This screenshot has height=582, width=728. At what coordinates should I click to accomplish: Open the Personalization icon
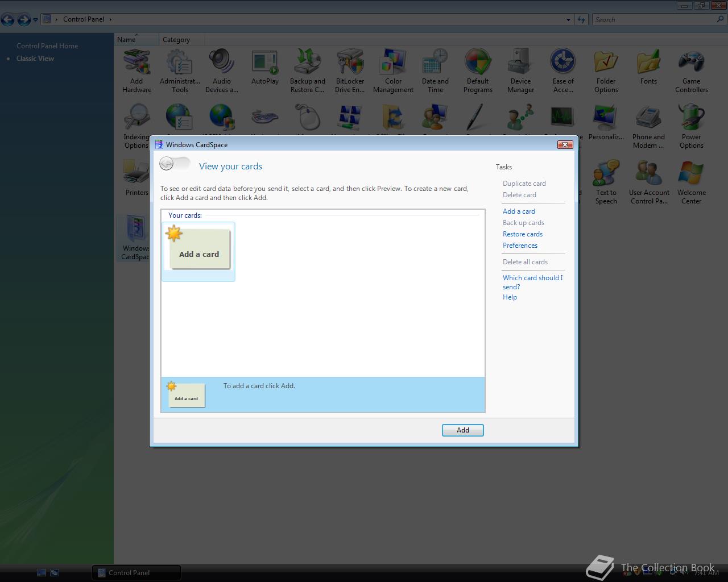pos(606,123)
